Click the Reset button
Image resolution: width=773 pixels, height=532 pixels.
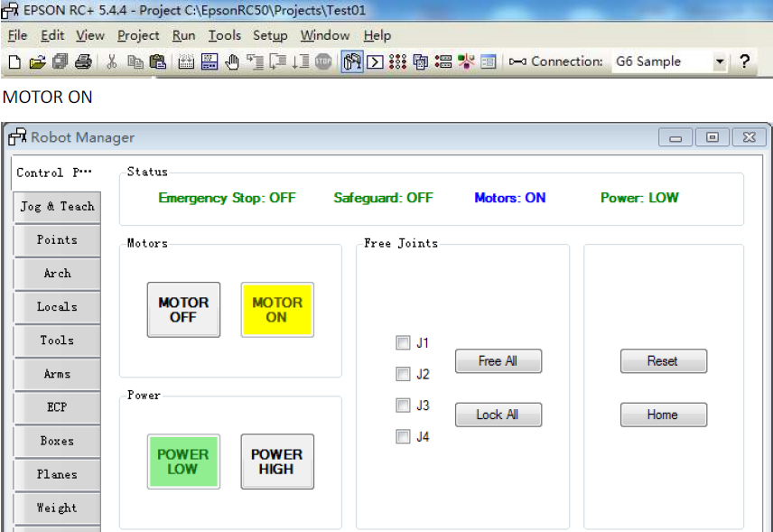point(663,361)
